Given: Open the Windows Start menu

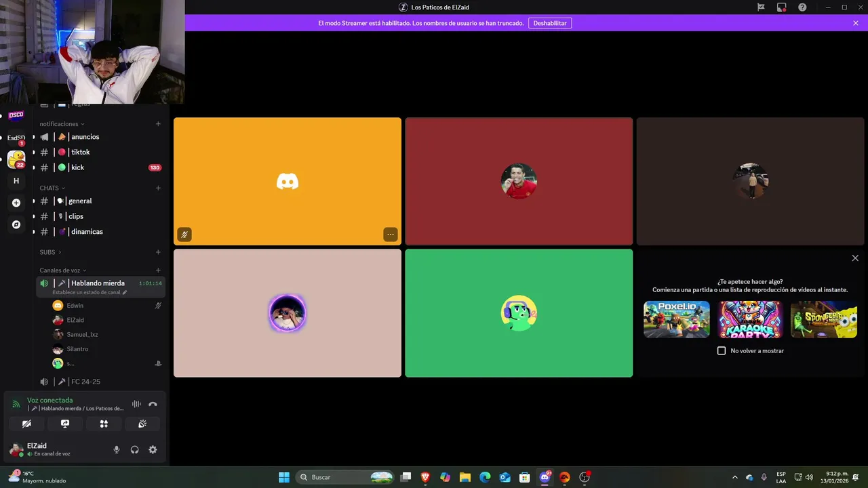Looking at the screenshot, I should coord(284,477).
